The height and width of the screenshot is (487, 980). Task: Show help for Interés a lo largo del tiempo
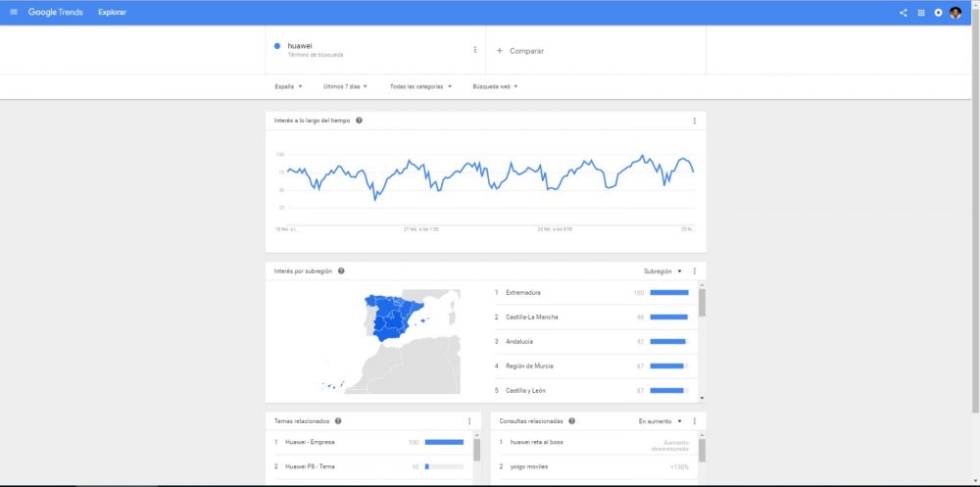[360, 121]
